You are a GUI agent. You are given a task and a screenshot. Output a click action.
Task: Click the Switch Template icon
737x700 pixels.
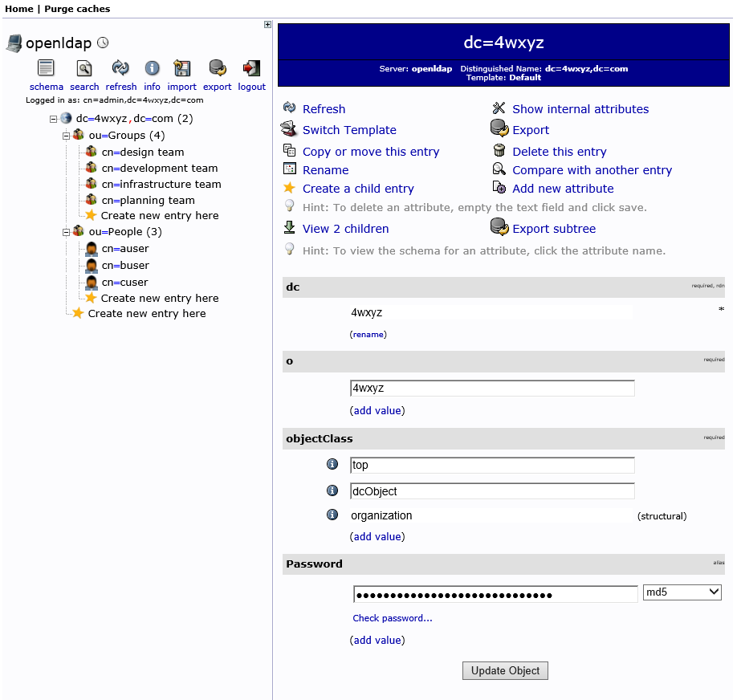click(x=288, y=128)
